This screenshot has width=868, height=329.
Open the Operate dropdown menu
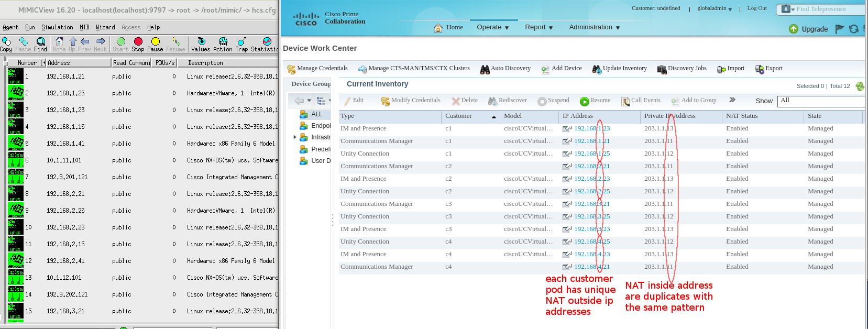click(493, 27)
